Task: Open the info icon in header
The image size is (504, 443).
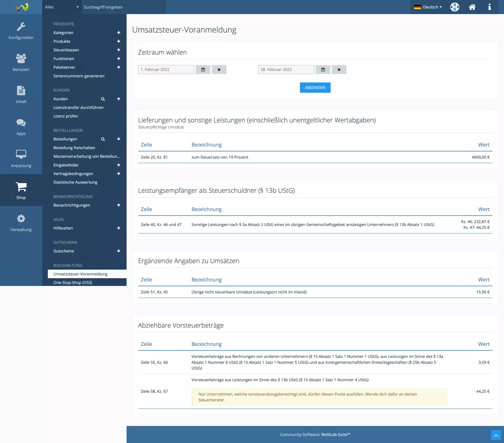Action: pos(489,7)
